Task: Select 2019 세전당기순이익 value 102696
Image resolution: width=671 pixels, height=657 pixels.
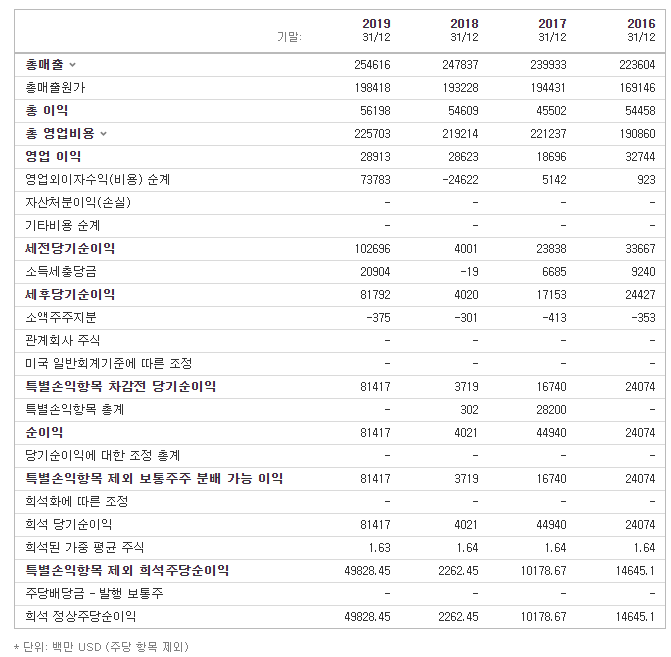Action: point(372,249)
